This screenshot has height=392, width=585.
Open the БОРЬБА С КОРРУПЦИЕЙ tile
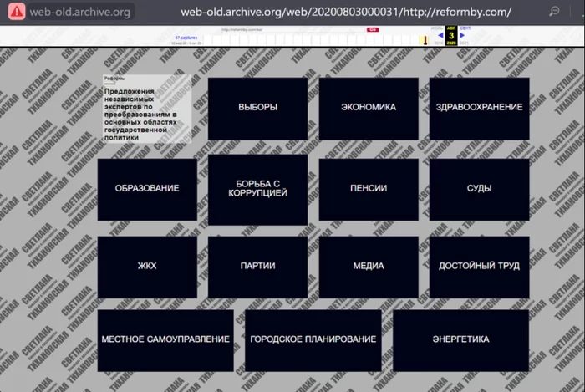pos(257,190)
